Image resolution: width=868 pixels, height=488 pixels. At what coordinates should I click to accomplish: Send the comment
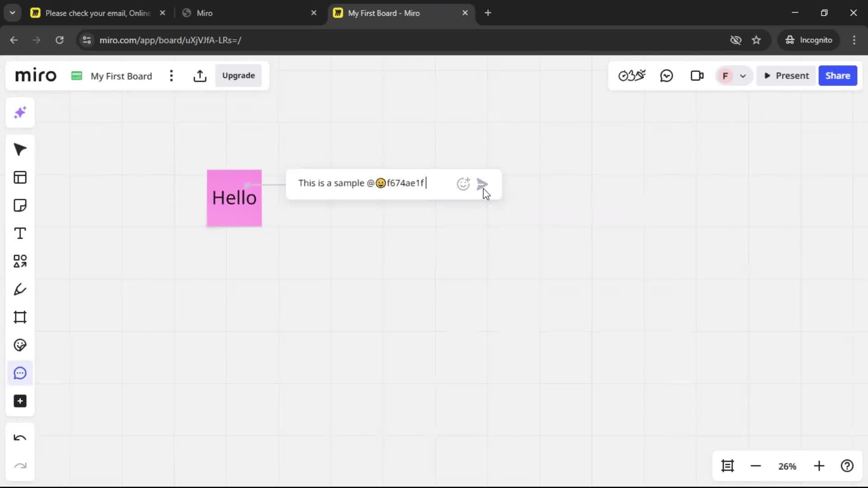click(x=482, y=184)
